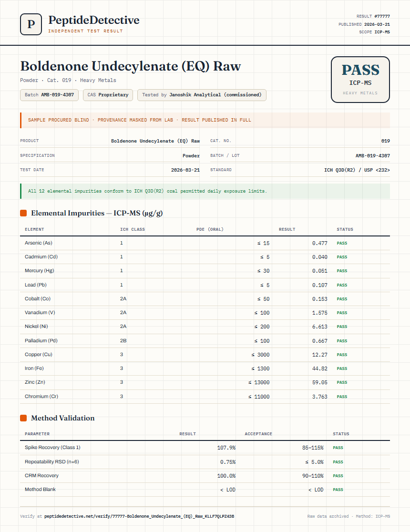Image resolution: width=410 pixels, height=532 pixels.
Task: Click the Zinc limit "≤ 13000"
Action: [258, 383]
